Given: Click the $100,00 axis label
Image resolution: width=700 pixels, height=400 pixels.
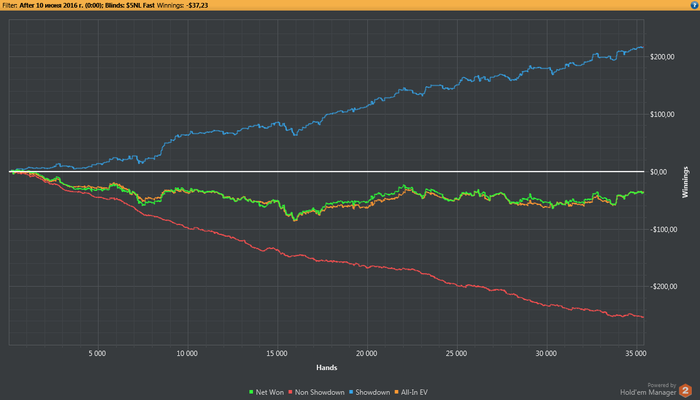Looking at the screenshot, I should point(662,114).
